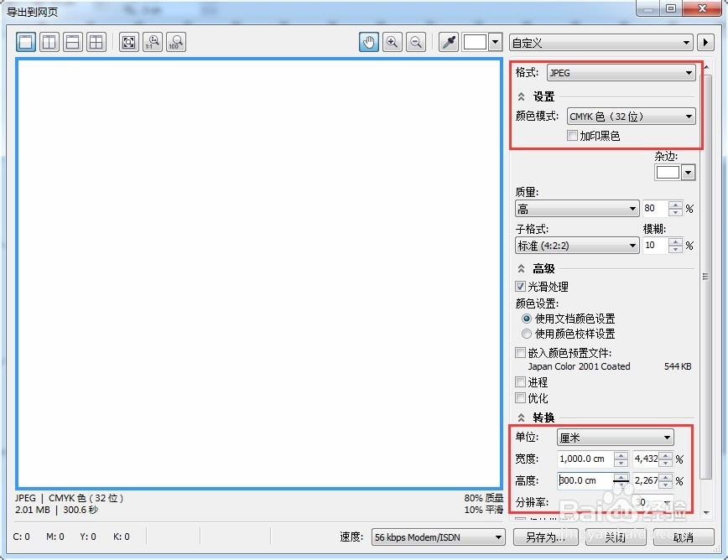The image size is (728, 560).
Task: Collapse the 高级 section
Action: tap(522, 268)
